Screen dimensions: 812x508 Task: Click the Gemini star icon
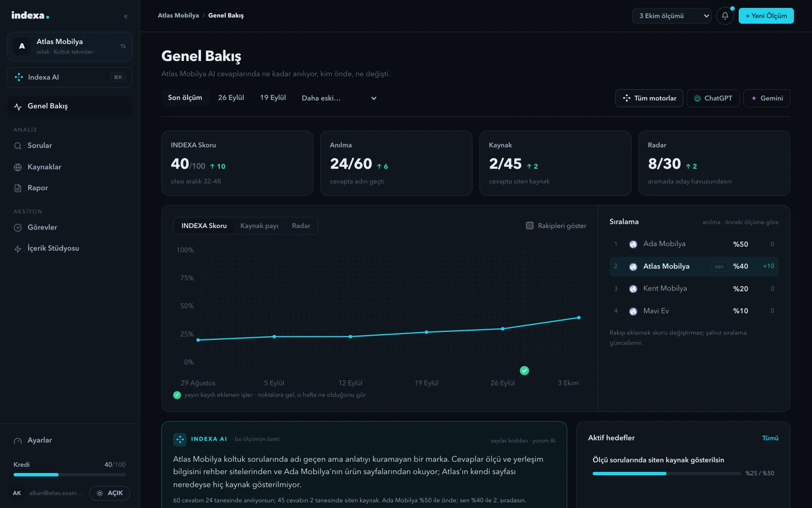point(754,98)
